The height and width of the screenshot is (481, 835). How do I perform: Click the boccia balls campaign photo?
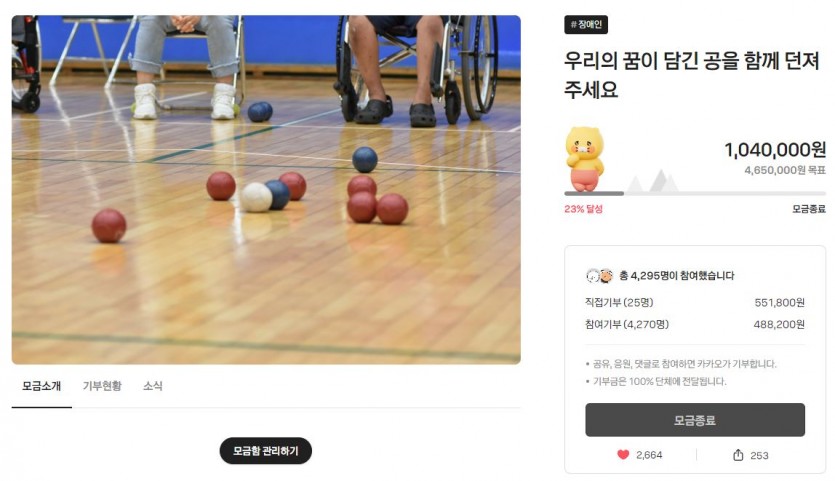pyautogui.click(x=266, y=190)
